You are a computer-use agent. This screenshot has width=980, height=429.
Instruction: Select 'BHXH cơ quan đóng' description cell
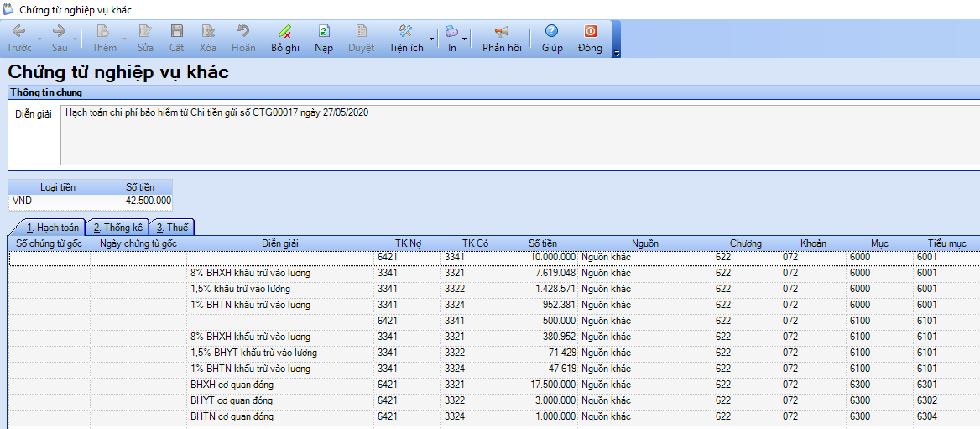(280, 385)
